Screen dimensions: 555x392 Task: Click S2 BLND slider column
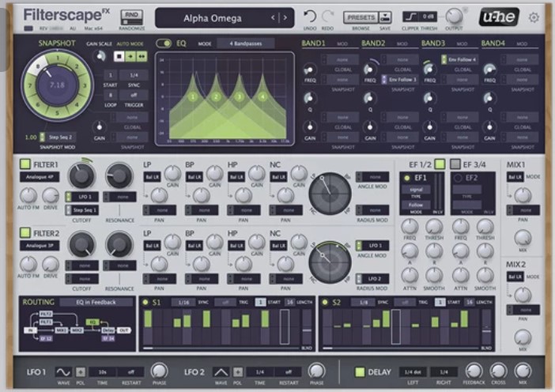[x=487, y=327]
